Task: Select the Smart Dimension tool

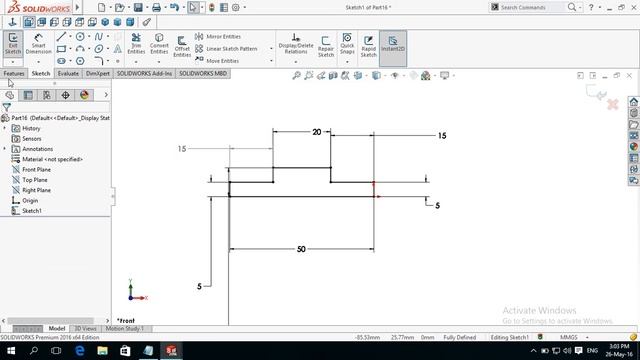Action: point(38,44)
